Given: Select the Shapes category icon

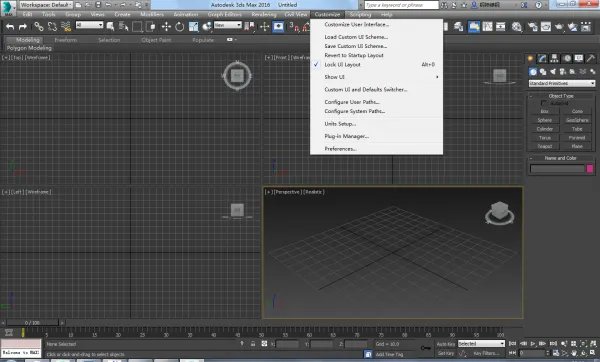Looking at the screenshot, I should (x=543, y=72).
